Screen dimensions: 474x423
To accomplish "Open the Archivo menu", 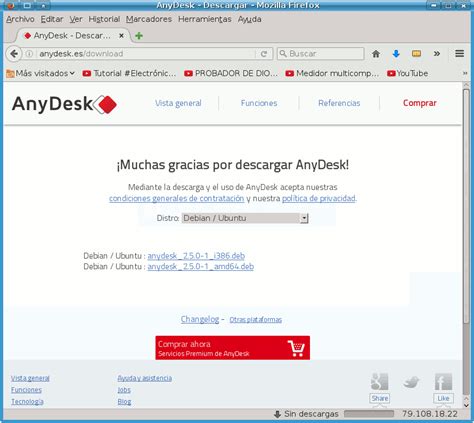I will click(20, 19).
